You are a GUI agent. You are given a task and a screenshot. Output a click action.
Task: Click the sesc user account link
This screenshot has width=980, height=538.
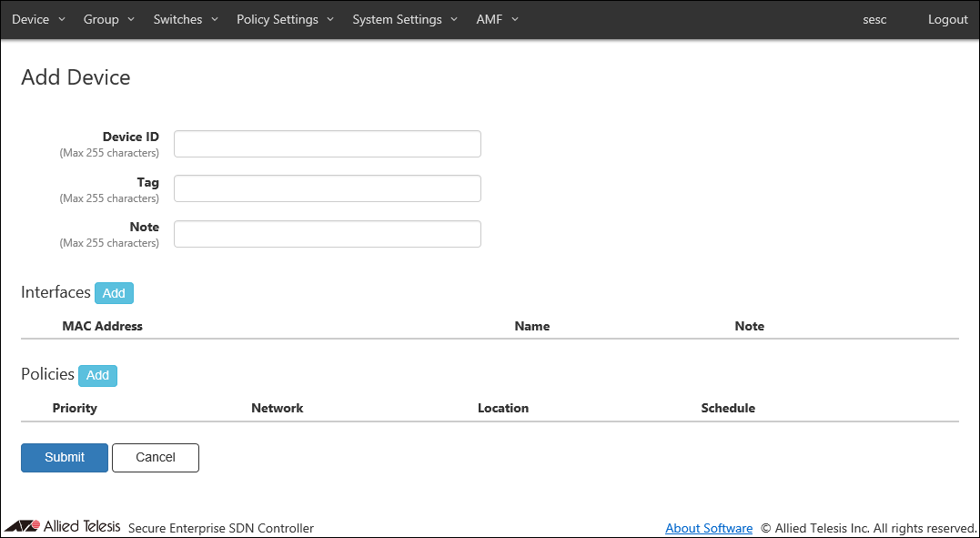pyautogui.click(x=874, y=19)
